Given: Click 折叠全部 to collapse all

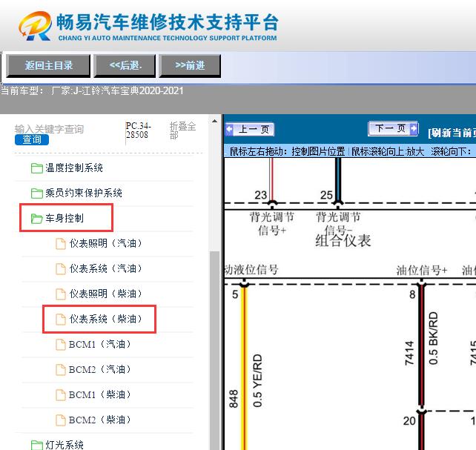Looking at the screenshot, I should [x=182, y=130].
